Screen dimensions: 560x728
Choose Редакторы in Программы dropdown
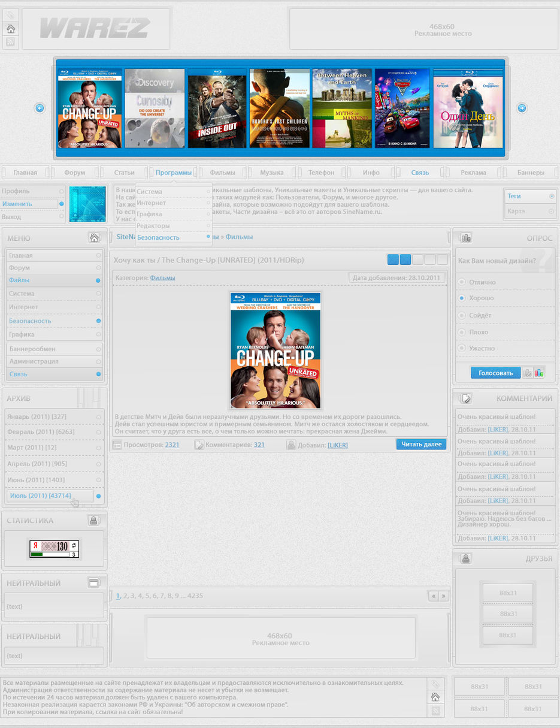174,225
